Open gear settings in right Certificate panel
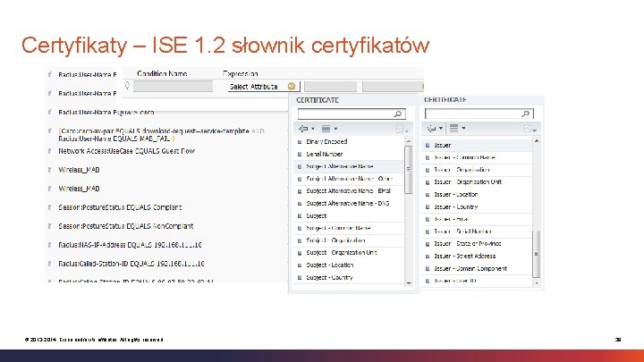This screenshot has height=362, width=644. (x=530, y=129)
